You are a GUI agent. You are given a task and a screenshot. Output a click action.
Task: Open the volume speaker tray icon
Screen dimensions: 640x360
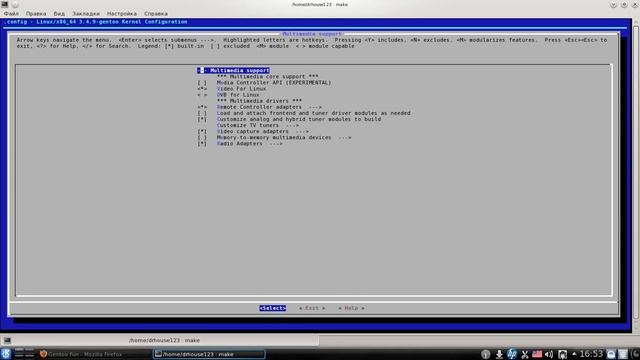click(x=549, y=354)
